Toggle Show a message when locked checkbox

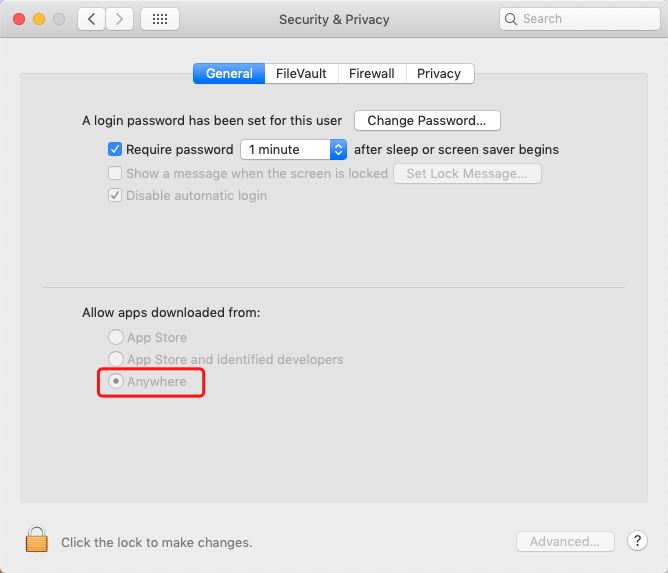click(115, 173)
